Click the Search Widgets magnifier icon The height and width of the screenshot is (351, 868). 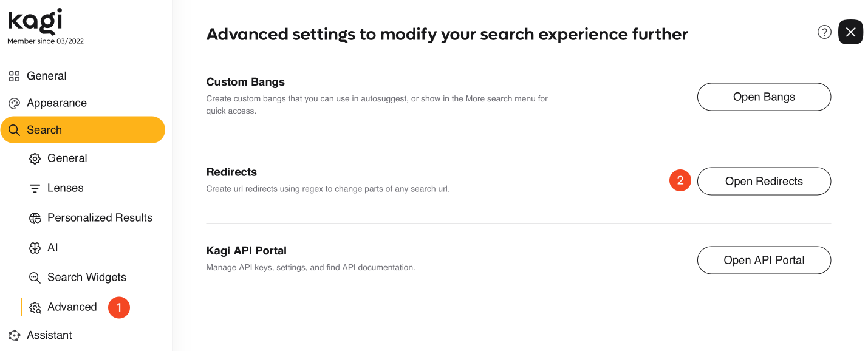tap(35, 277)
